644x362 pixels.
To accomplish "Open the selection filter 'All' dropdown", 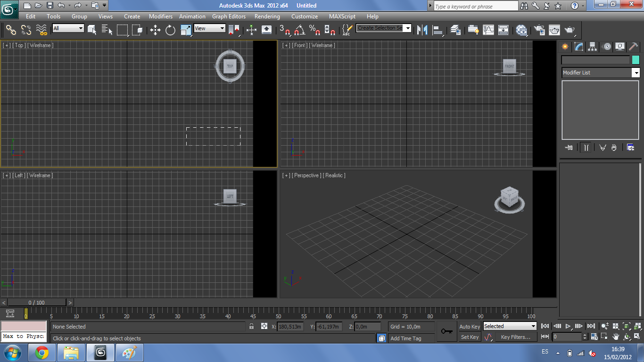I will click(x=68, y=28).
